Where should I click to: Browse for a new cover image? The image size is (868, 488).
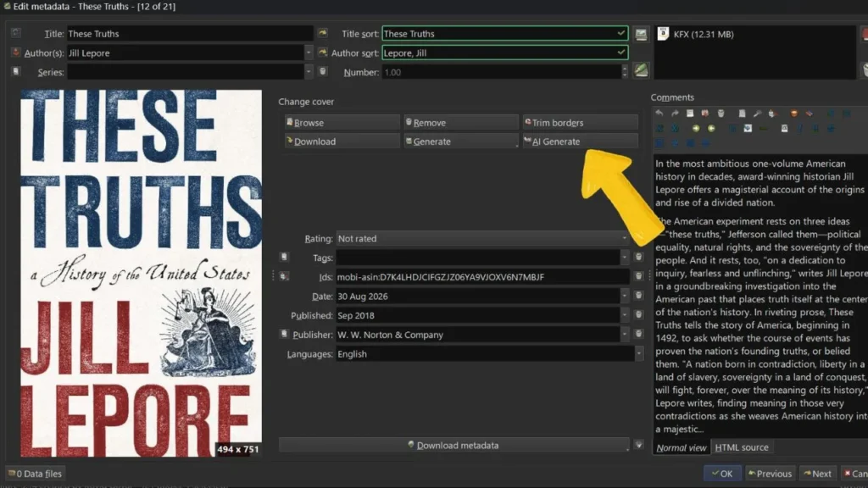coord(342,122)
